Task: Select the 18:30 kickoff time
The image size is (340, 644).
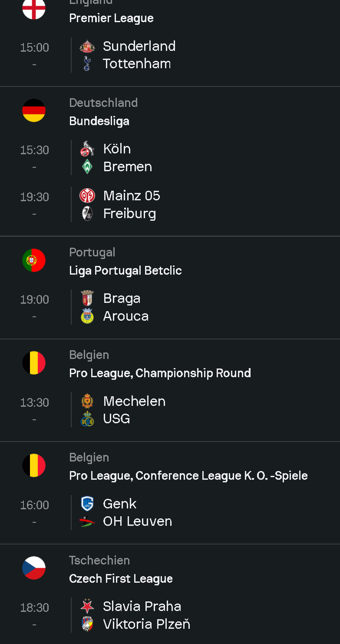Action: 34,607
